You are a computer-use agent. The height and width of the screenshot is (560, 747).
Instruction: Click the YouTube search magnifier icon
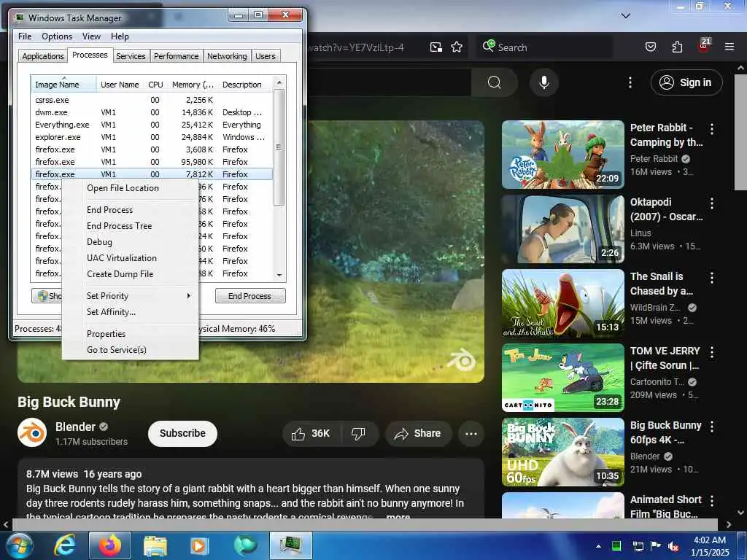tap(494, 82)
